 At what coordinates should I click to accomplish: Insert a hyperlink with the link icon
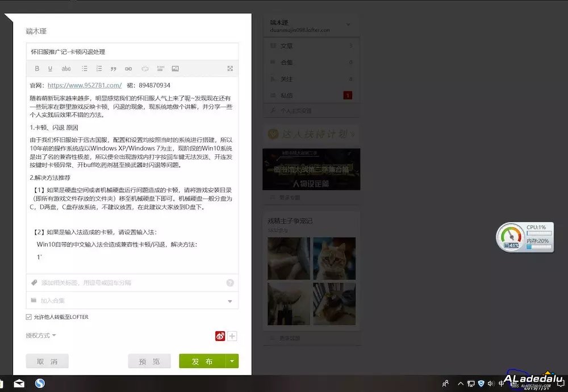click(128, 68)
